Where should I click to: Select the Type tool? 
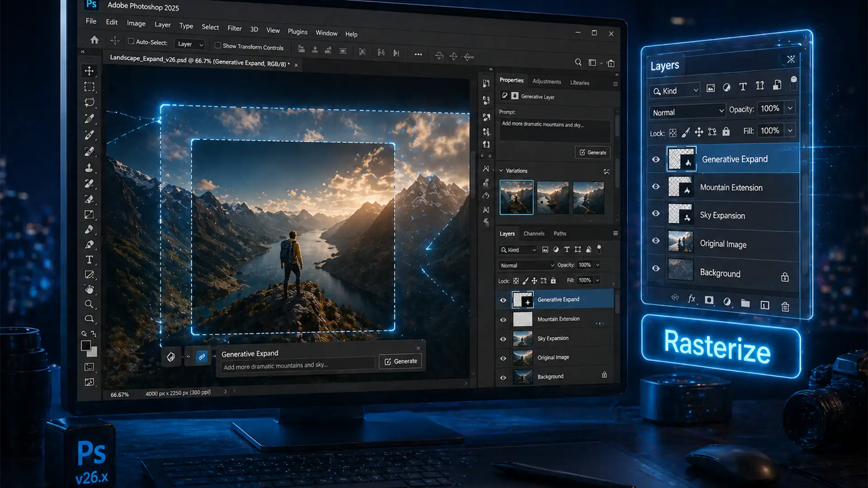(90, 260)
